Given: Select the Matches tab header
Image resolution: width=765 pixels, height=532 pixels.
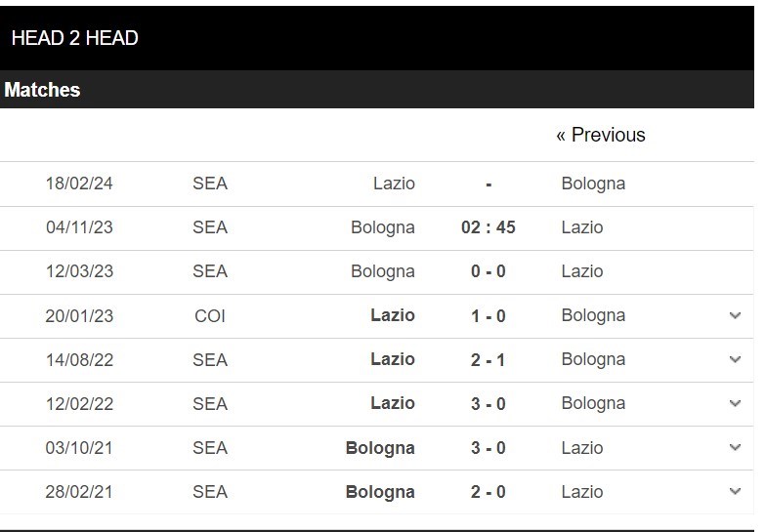Looking at the screenshot, I should tap(42, 90).
